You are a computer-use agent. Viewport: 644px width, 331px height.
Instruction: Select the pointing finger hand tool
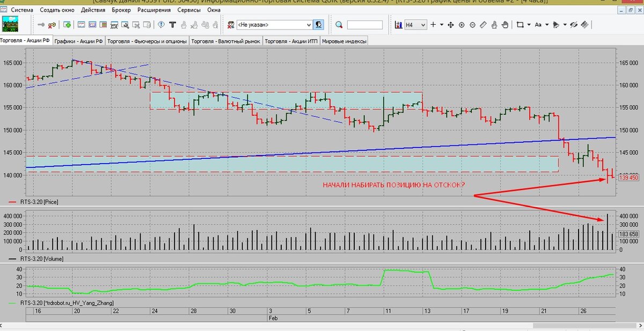[494, 25]
